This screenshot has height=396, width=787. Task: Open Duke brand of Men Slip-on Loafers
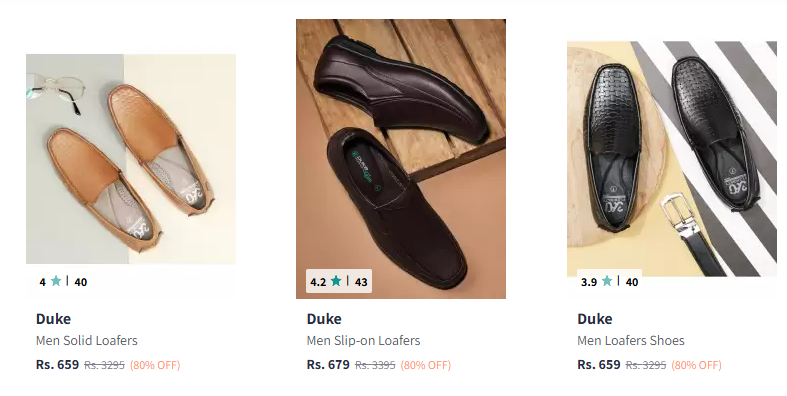pos(324,319)
